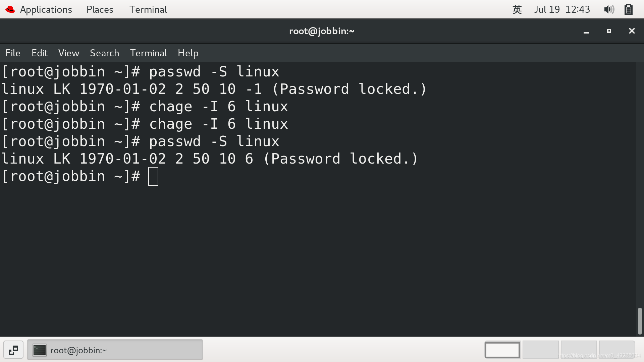Viewport: 644px width, 362px height.
Task: Click the Search menu item
Action: pyautogui.click(x=104, y=53)
